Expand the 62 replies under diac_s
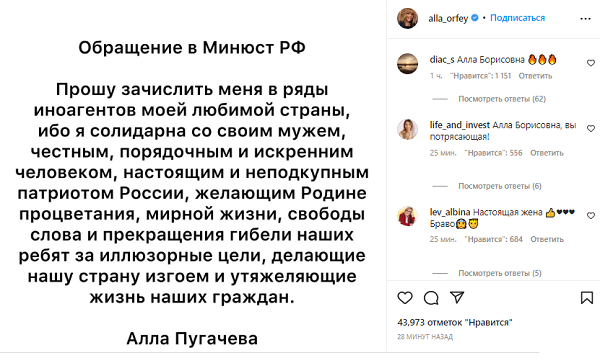 point(502,99)
